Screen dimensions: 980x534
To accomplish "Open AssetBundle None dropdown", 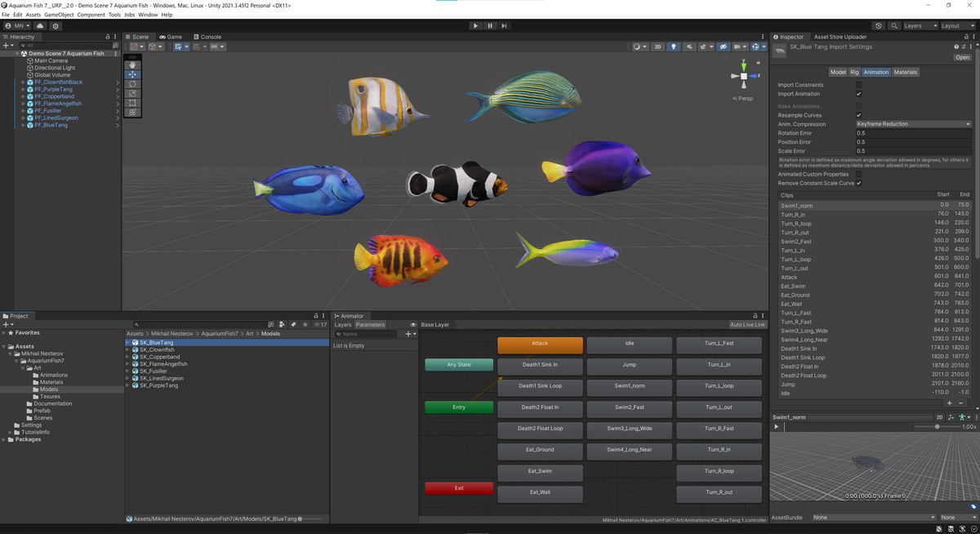I will point(874,517).
